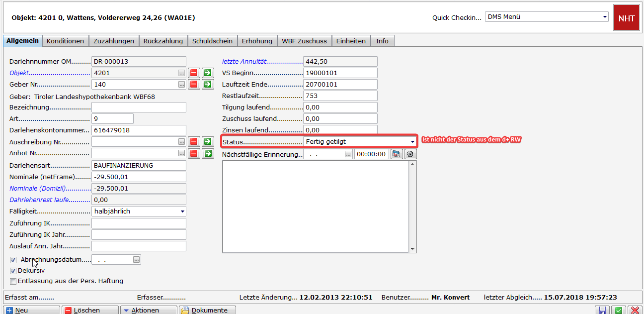Image resolution: width=644 pixels, height=314 pixels.
Task: Click the green checkmark confirm icon
Action: coord(618,310)
